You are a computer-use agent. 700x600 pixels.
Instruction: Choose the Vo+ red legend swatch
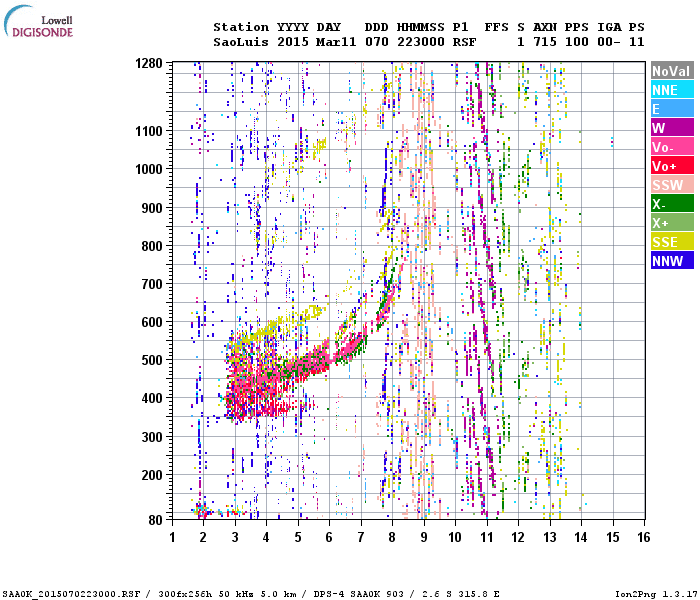tap(672, 166)
